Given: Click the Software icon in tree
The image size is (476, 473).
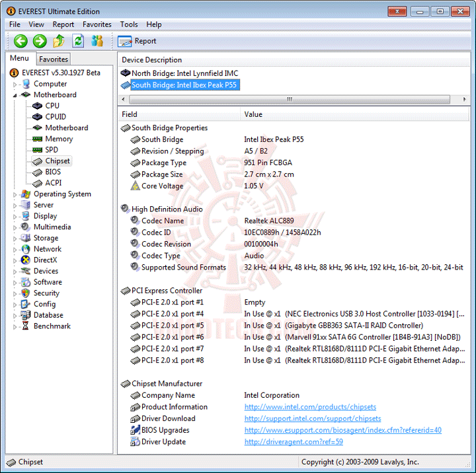Looking at the screenshot, I should point(26,282).
